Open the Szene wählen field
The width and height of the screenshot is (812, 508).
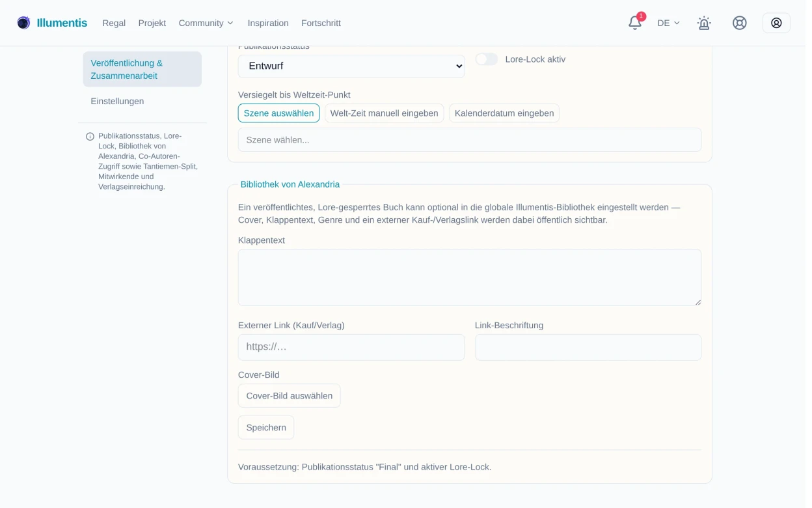470,140
